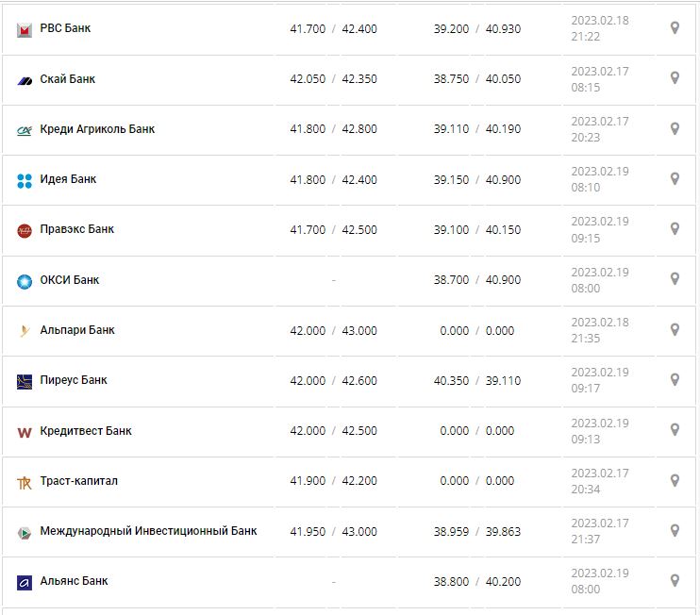Open the map pin for ОКСИ Банк
The width and height of the screenshot is (700, 615).
pos(675,279)
